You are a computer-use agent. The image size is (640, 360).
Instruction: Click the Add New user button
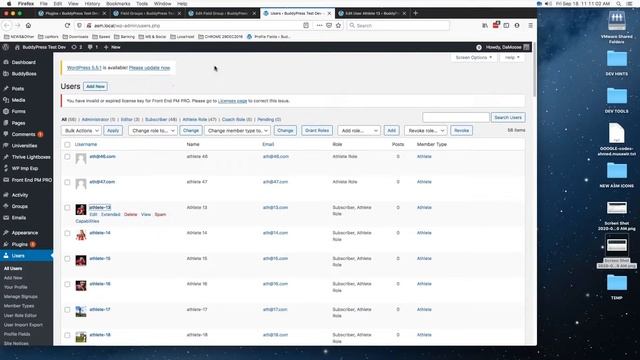click(96, 87)
